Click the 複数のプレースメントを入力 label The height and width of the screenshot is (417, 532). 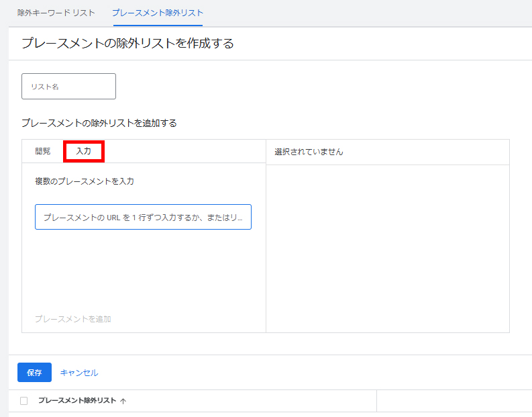[x=85, y=181]
